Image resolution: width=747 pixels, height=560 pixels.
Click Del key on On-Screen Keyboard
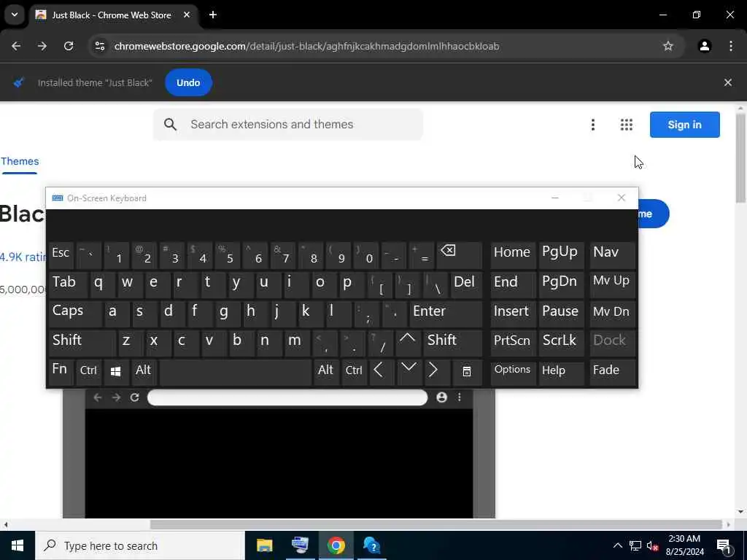[465, 284]
